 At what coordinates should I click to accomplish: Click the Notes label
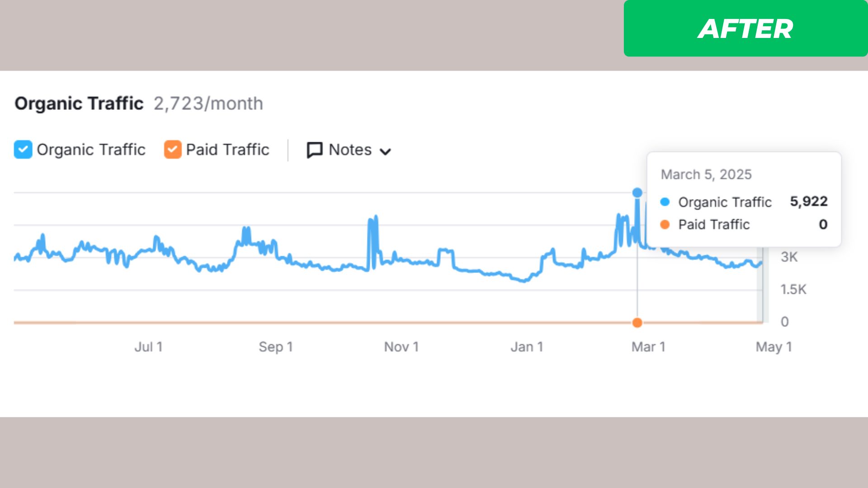pyautogui.click(x=350, y=150)
